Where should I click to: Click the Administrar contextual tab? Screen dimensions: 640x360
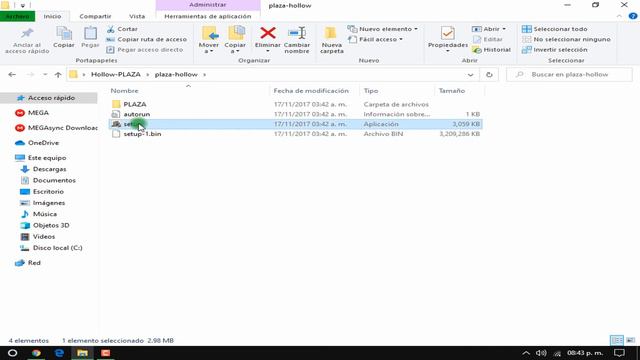[x=208, y=5]
